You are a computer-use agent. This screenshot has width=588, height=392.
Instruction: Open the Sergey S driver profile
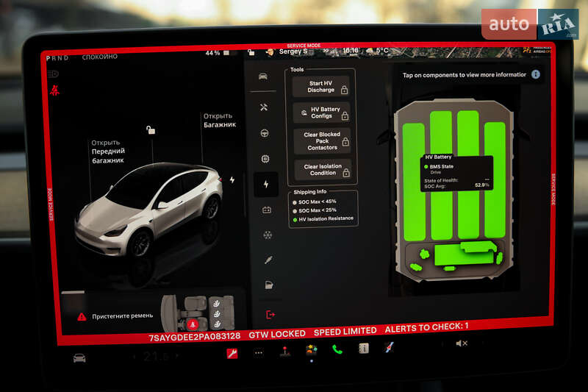pyautogui.click(x=288, y=51)
